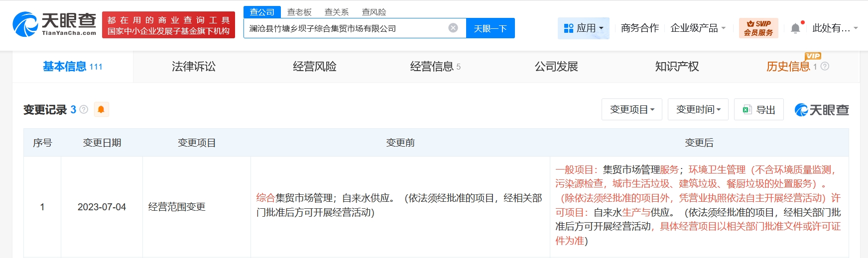Open the 企业级产品 dropdown
The image size is (868, 258).
coord(698,28)
